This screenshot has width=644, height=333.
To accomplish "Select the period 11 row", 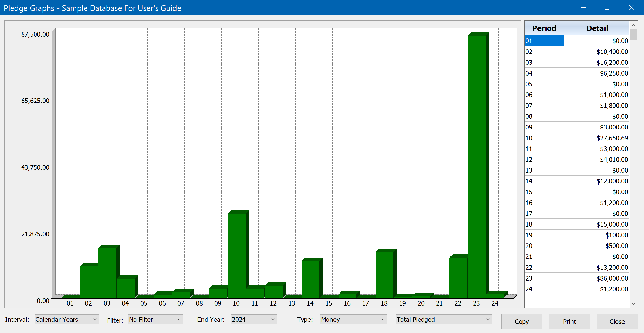I will pos(577,149).
